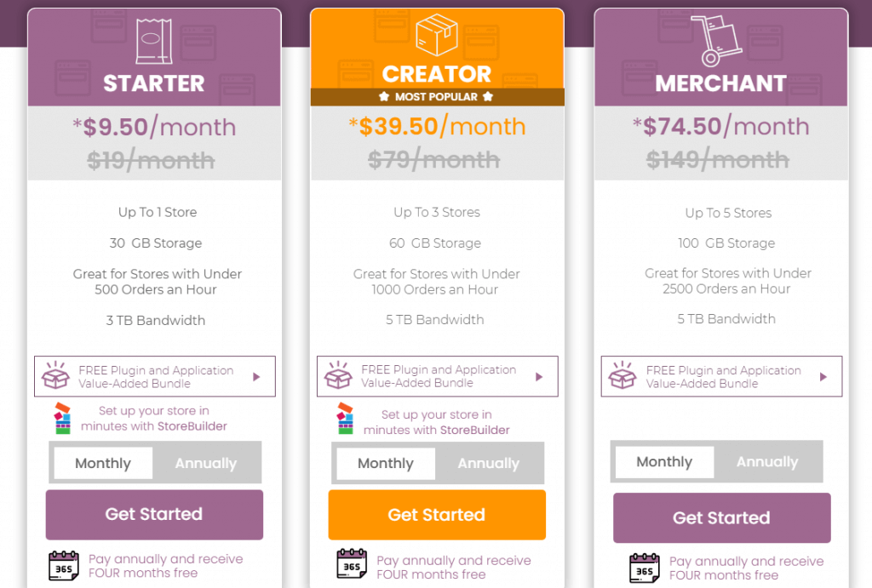Select Monthly billing for Starter plan
Image resolution: width=872 pixels, height=588 pixels.
[103, 464]
